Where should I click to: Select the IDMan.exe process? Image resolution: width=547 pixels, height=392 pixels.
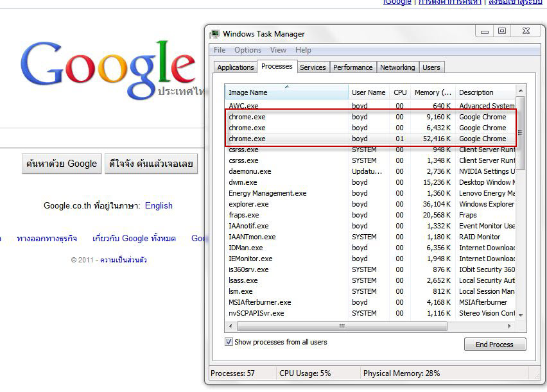(x=370, y=248)
